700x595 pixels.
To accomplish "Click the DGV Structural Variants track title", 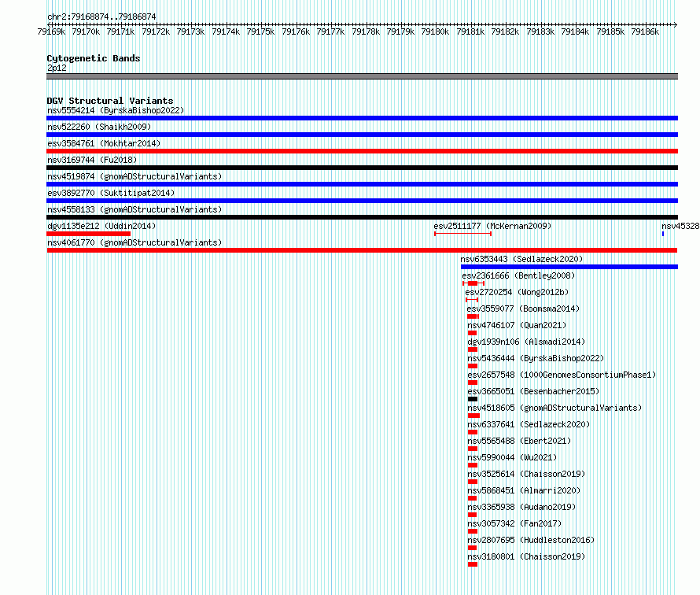I will tap(110, 101).
